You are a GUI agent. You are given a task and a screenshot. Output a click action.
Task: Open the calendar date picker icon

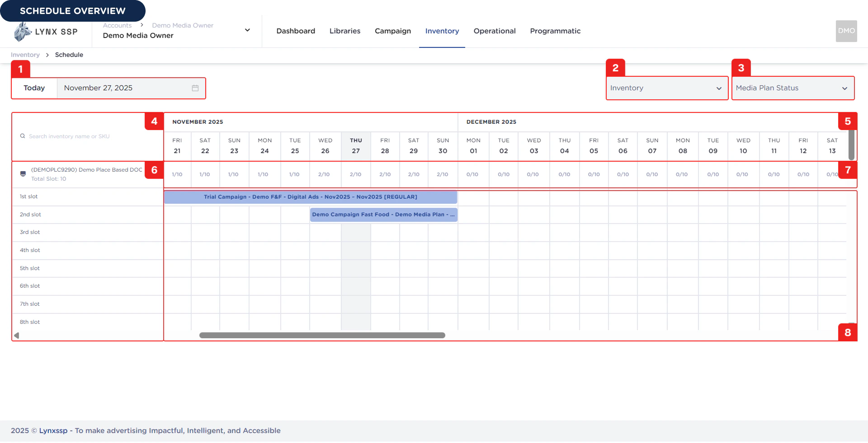click(195, 88)
